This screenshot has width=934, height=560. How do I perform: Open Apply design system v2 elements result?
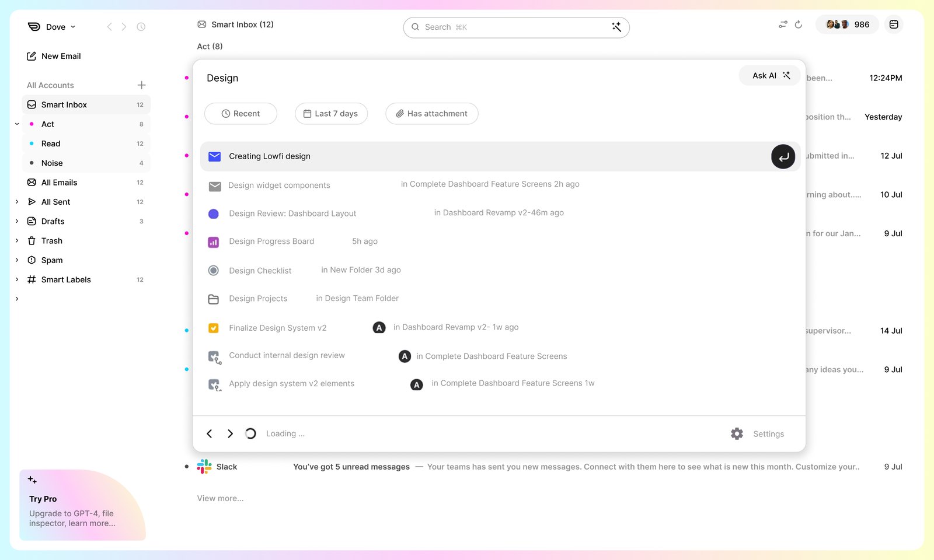[x=291, y=384]
